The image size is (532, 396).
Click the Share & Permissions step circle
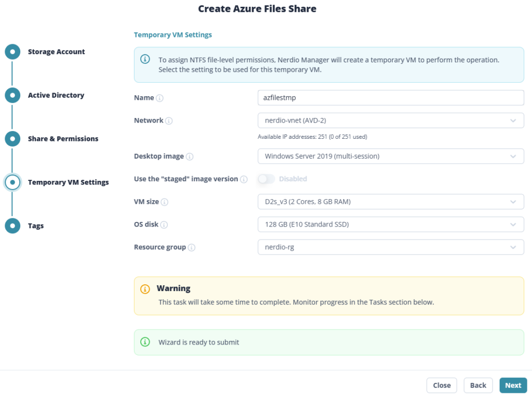click(12, 139)
